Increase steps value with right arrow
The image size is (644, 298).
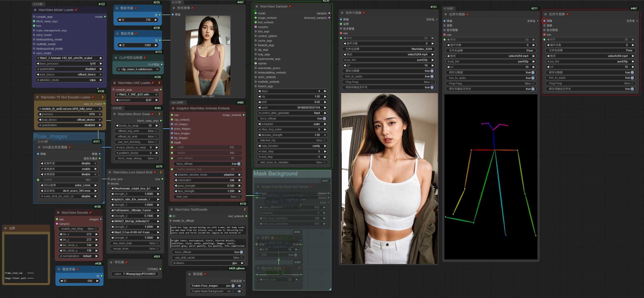pos(325,91)
